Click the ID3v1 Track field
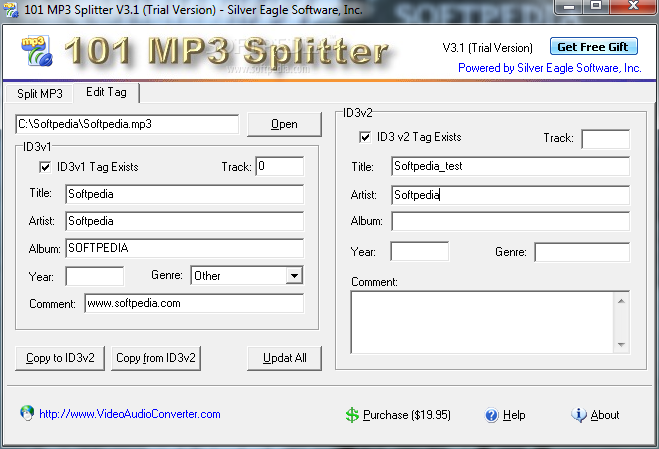 click(279, 166)
